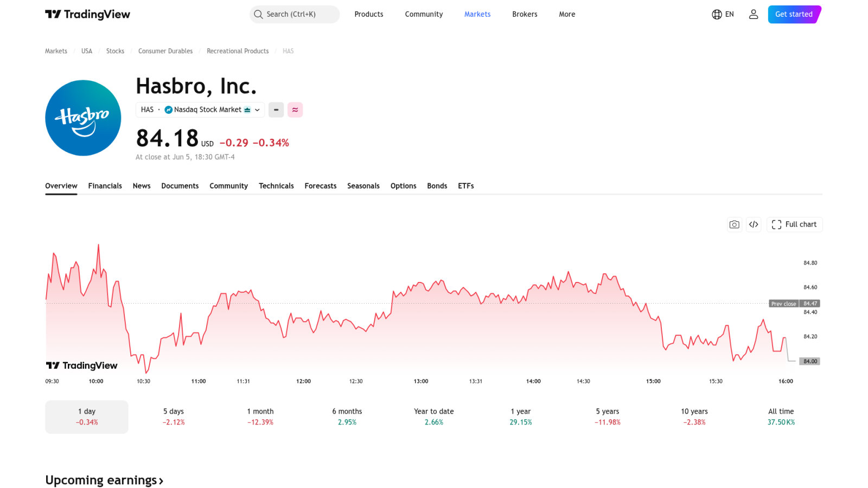Click the TradingView watermark logo on chart
The width and height of the screenshot is (868, 488).
(x=81, y=365)
